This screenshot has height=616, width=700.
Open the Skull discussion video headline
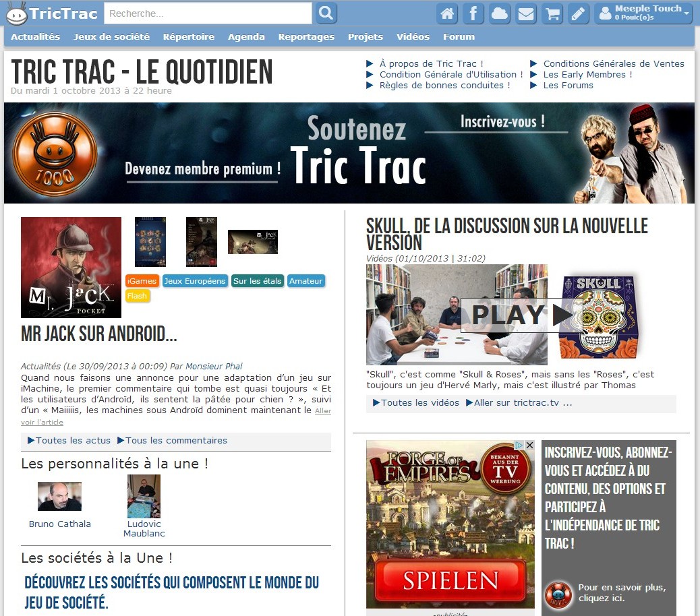507,234
